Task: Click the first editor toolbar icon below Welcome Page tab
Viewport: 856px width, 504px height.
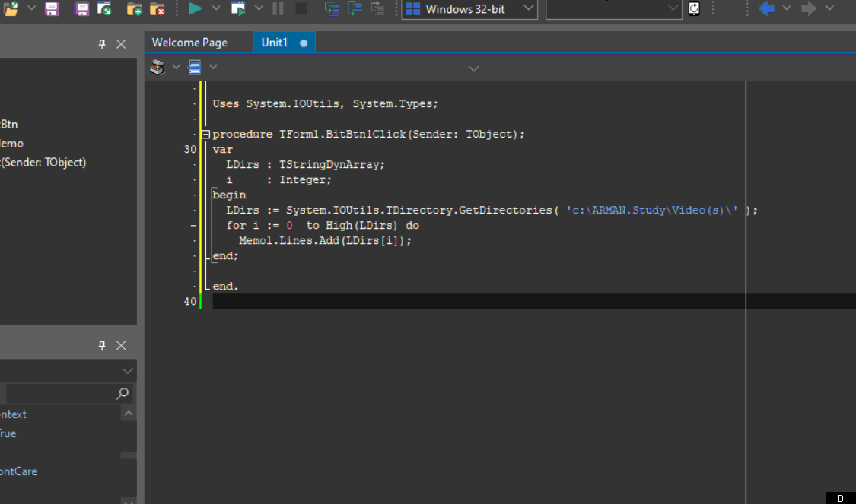Action: point(158,67)
